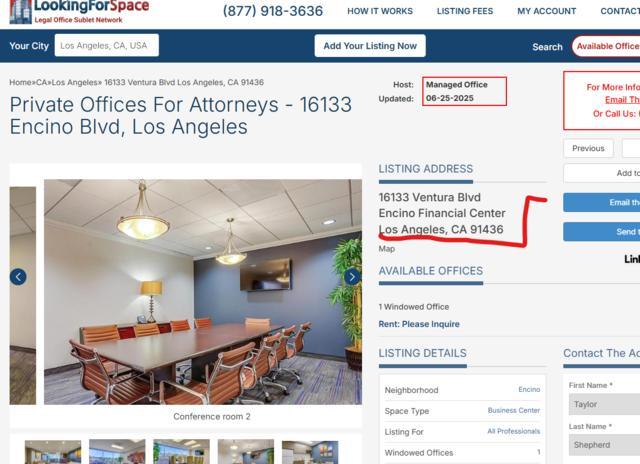Select the third gallery thumbnail

click(x=182, y=452)
